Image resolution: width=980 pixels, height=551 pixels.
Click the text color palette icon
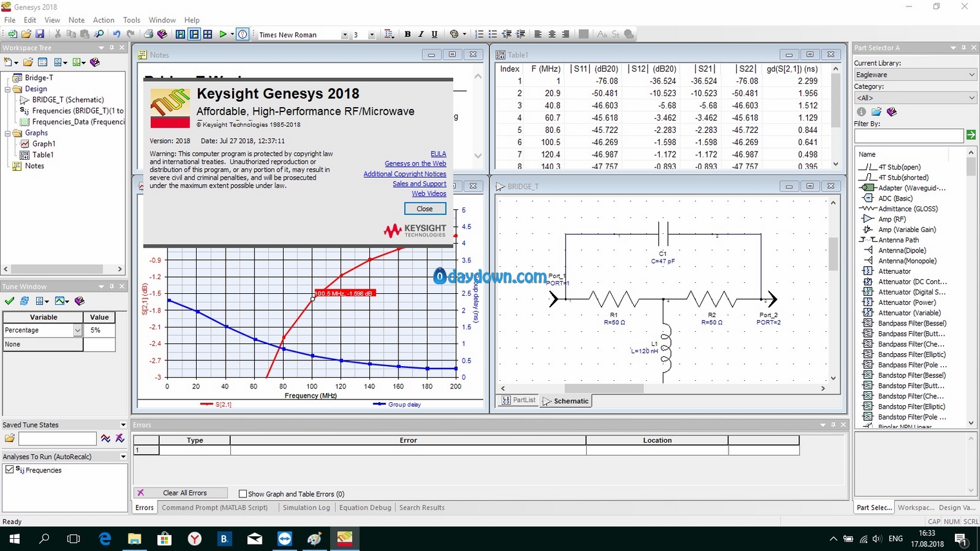[454, 34]
